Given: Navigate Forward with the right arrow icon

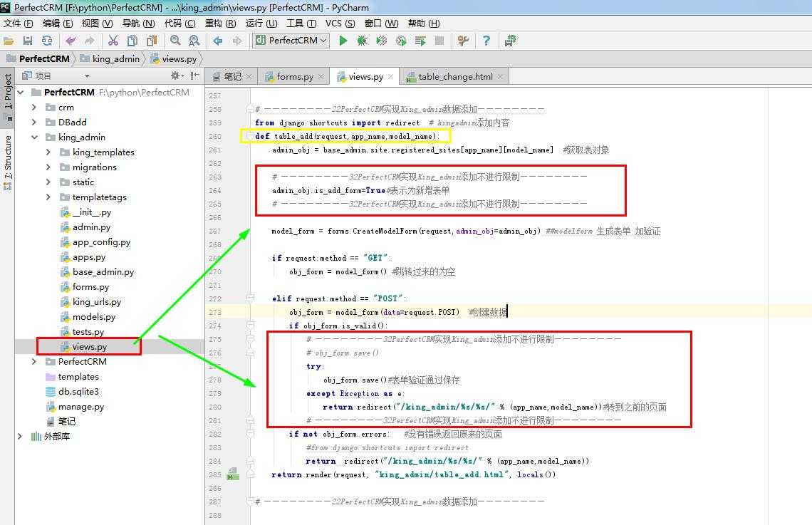Looking at the screenshot, I should pos(237,41).
